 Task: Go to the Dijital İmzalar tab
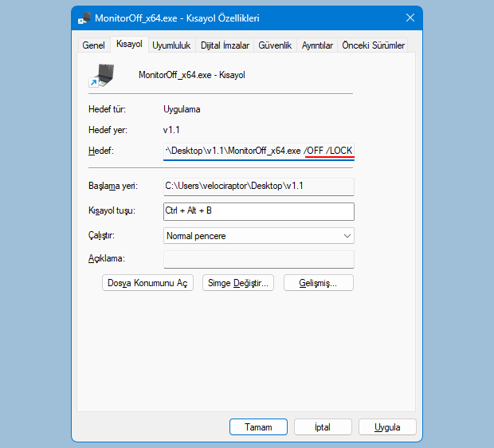[225, 45]
